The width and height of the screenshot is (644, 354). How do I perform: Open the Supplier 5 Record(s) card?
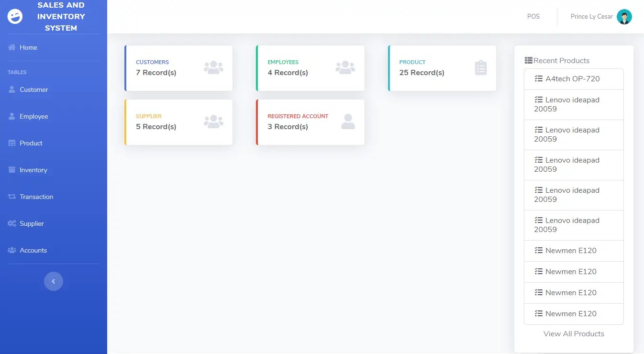[x=178, y=122]
